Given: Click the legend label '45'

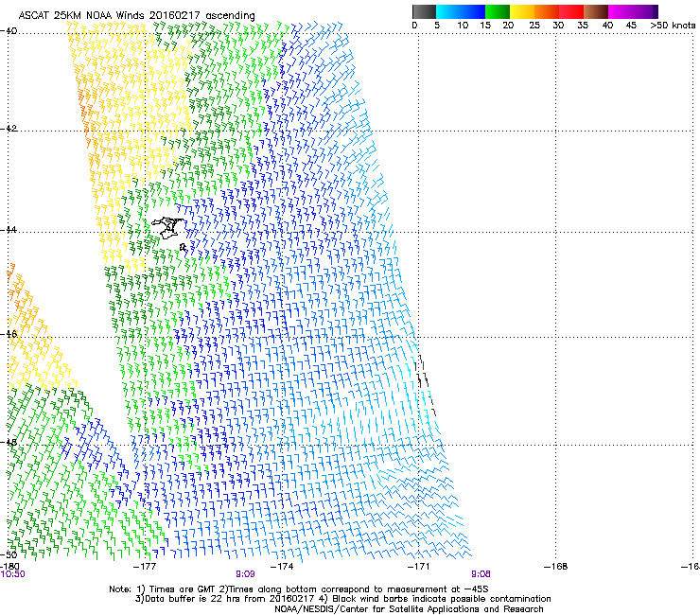Looking at the screenshot, I should coord(631,25).
